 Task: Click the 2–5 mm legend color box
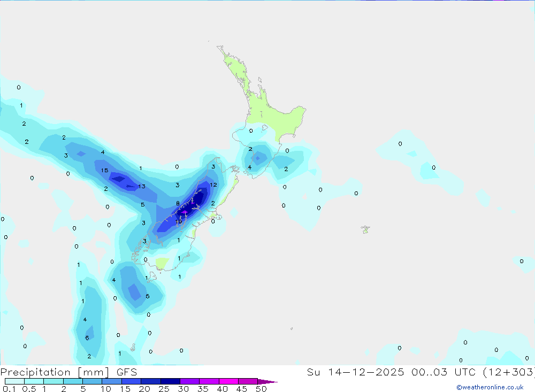[x=73, y=381]
